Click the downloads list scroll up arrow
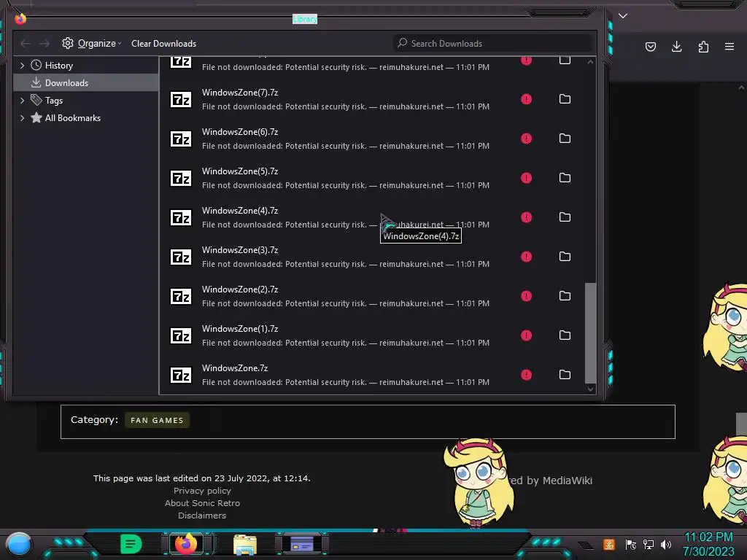747x560 pixels. (590, 62)
